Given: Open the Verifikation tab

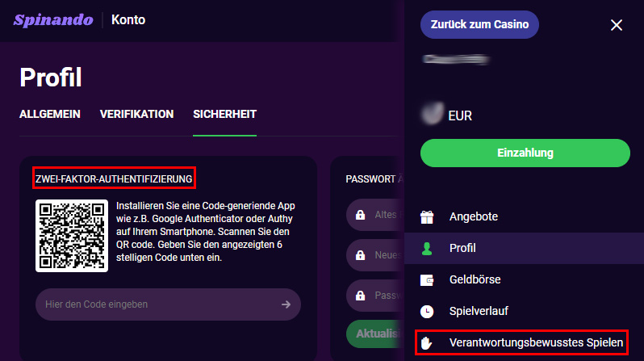Looking at the screenshot, I should tap(136, 114).
